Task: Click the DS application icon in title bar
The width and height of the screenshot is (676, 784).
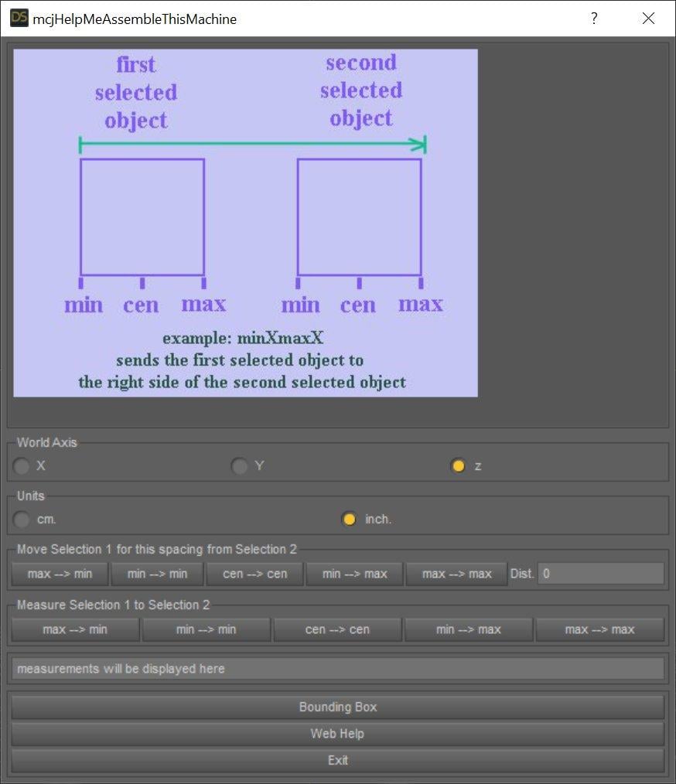Action: (x=19, y=18)
